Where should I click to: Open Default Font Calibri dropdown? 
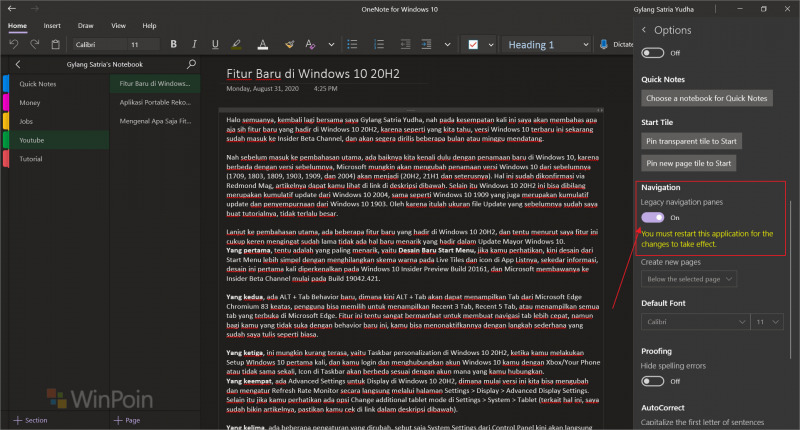695,322
